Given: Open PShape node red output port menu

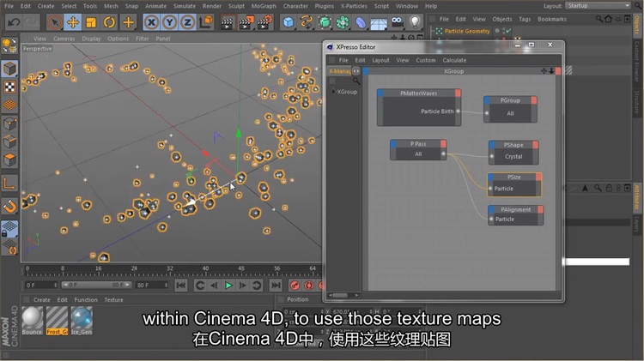Looking at the screenshot, I should (x=536, y=145).
